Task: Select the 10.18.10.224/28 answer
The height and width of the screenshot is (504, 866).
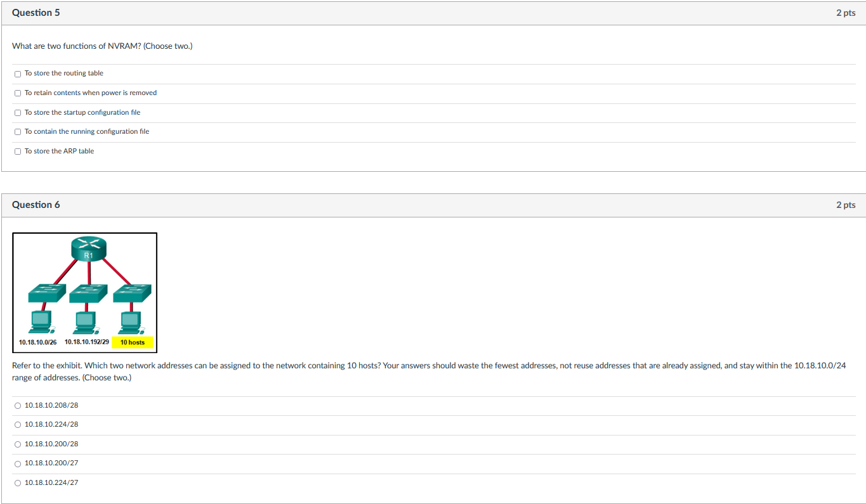Action: 18,425
